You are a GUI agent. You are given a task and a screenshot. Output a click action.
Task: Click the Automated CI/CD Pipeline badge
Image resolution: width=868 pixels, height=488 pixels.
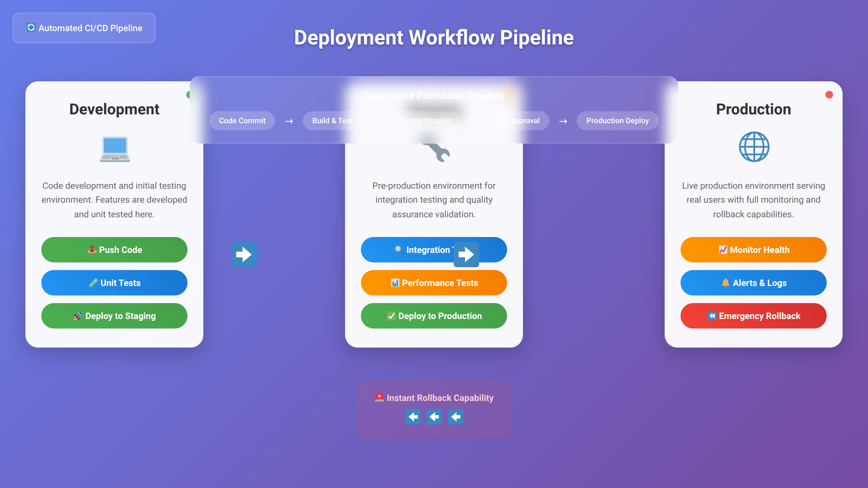[x=84, y=28]
